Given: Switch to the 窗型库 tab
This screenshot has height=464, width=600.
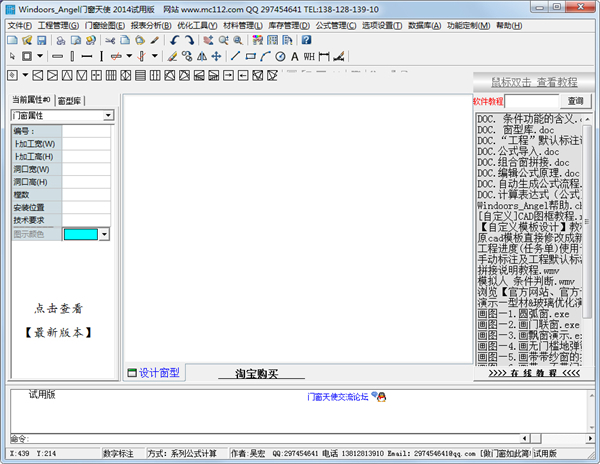Looking at the screenshot, I should (x=70, y=101).
